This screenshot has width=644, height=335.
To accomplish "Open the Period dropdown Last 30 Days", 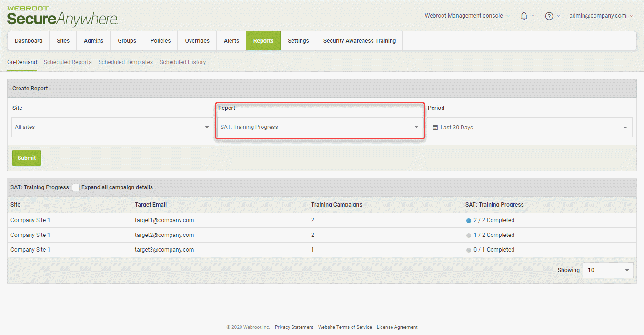I will [530, 127].
